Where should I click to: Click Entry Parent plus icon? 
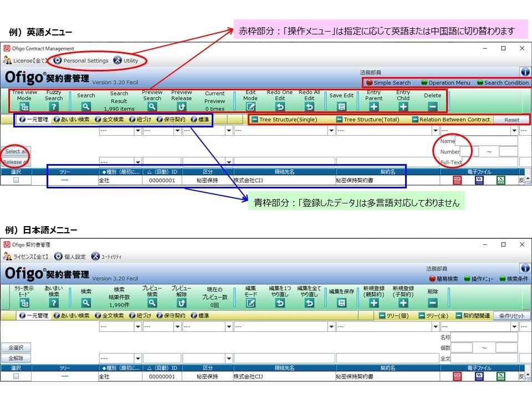coord(374,107)
